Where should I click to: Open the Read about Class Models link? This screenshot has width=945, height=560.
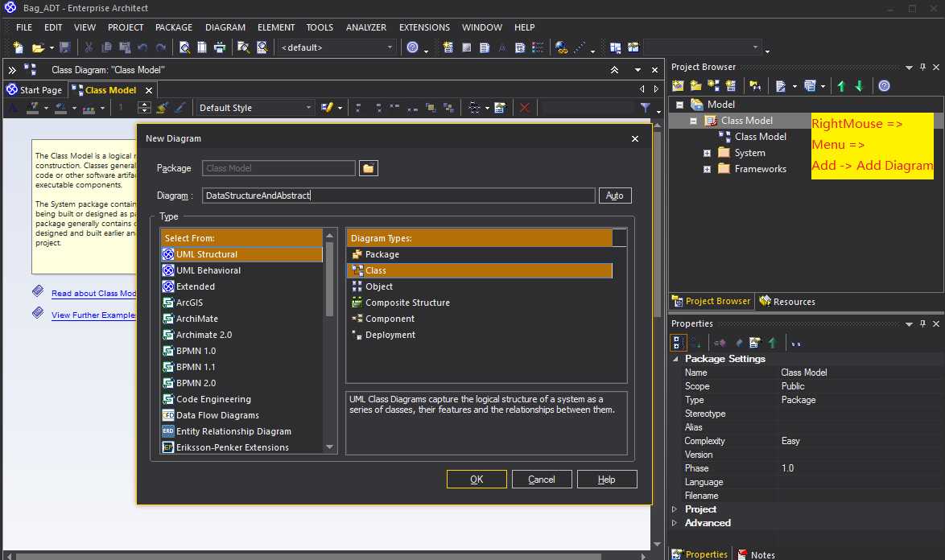pyautogui.click(x=94, y=293)
